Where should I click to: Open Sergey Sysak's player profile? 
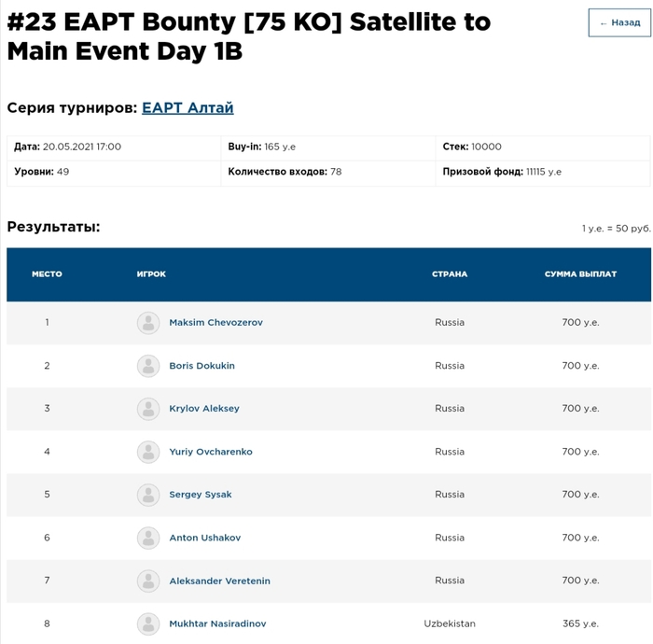(201, 495)
